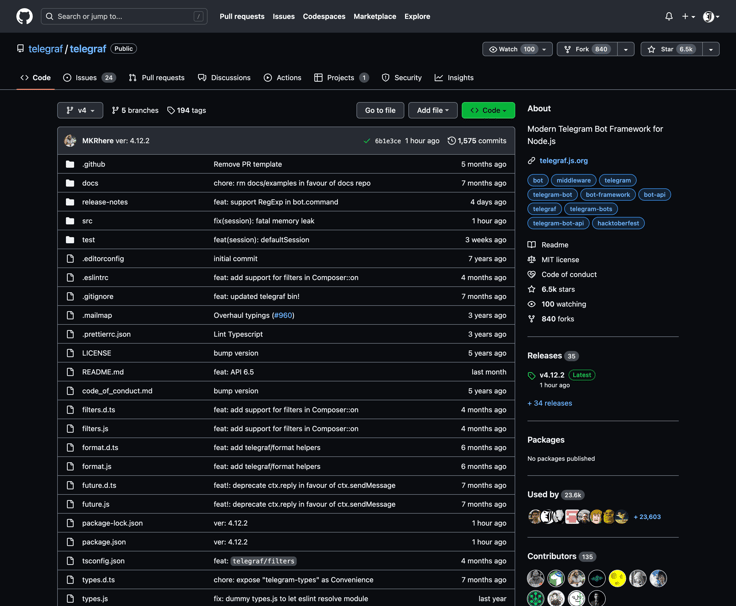
Task: Open Issues in top navigation
Action: 284,16
